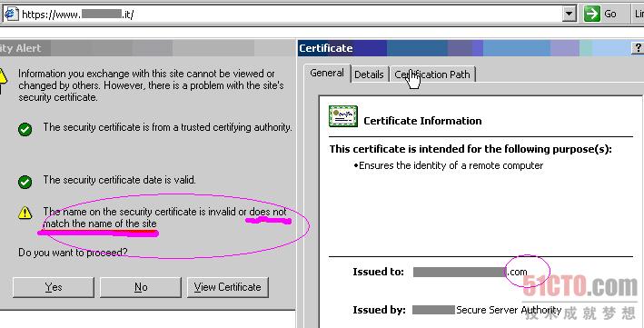Image resolution: width=644 pixels, height=328 pixels.
Task: Click 'The security certificate date is valid.'
Action: tap(120, 180)
